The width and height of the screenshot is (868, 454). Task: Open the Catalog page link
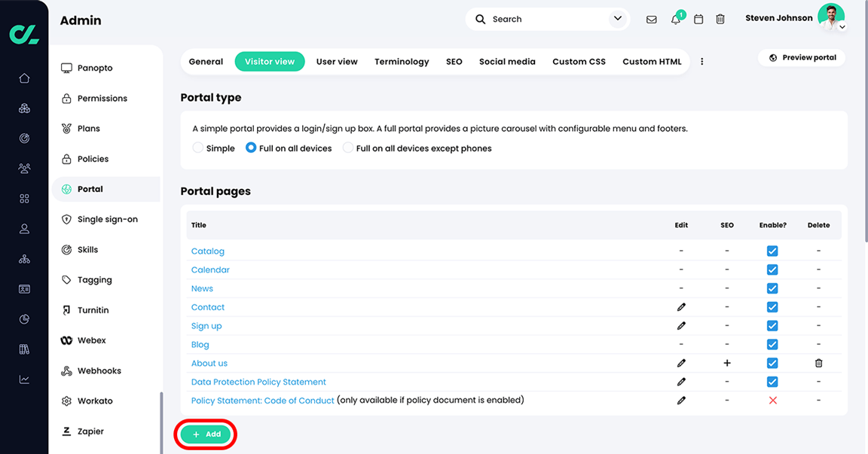[x=208, y=251]
